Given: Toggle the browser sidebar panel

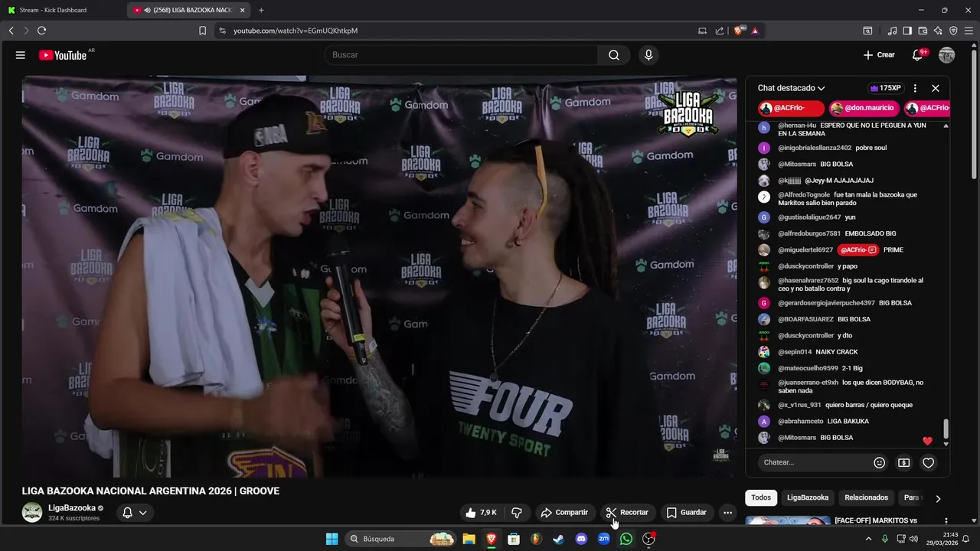Looking at the screenshot, I should point(907,31).
